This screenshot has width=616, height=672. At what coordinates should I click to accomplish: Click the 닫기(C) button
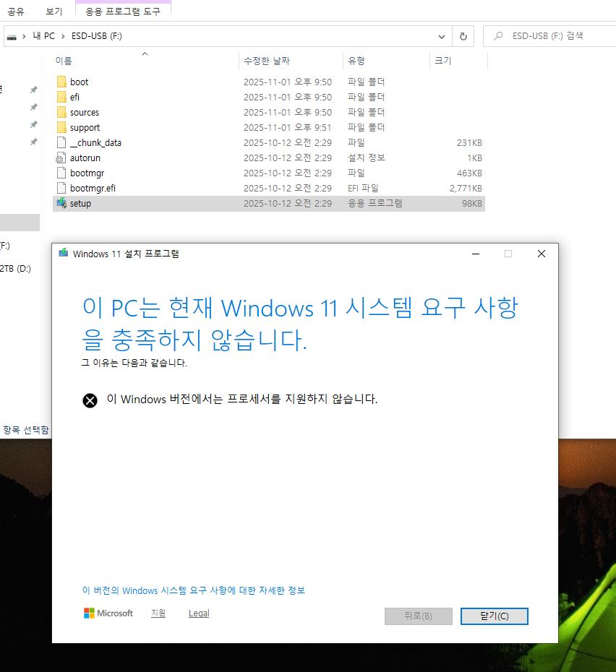(494, 616)
